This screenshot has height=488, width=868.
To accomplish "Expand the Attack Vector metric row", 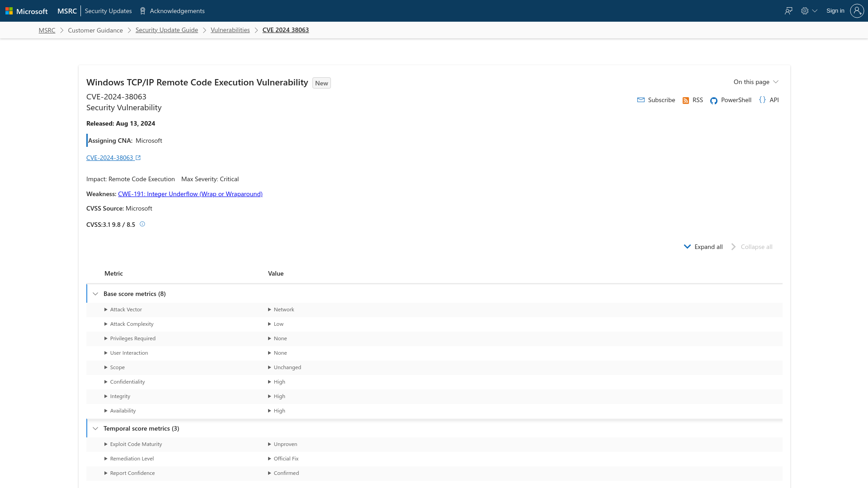I will (x=123, y=310).
